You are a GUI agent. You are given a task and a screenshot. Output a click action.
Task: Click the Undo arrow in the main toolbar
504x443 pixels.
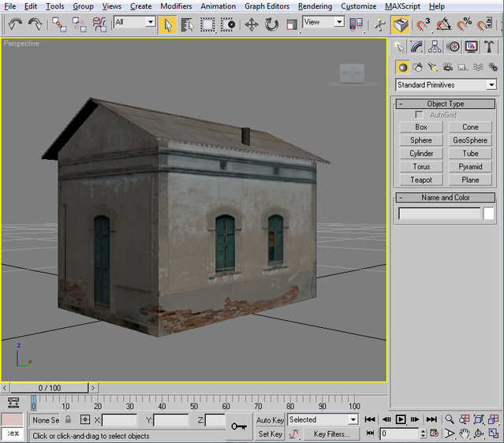pos(15,24)
